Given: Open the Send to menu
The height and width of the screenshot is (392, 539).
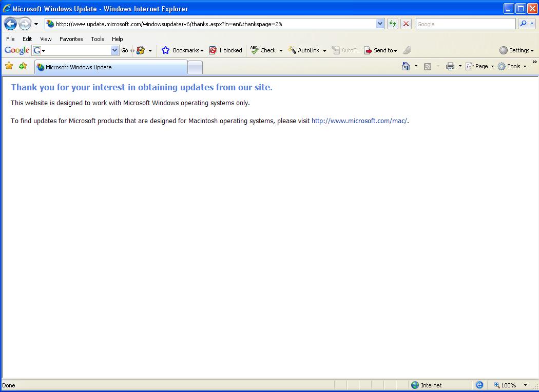Looking at the screenshot, I should point(380,50).
